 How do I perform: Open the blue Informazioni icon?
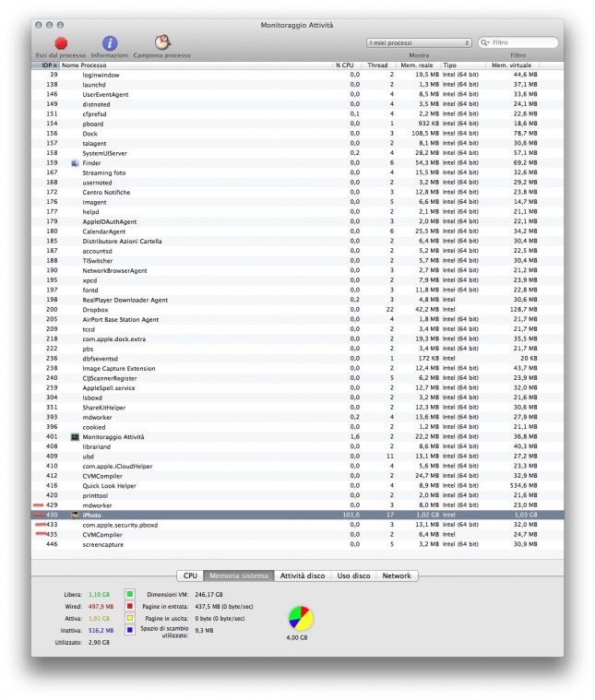(x=110, y=43)
